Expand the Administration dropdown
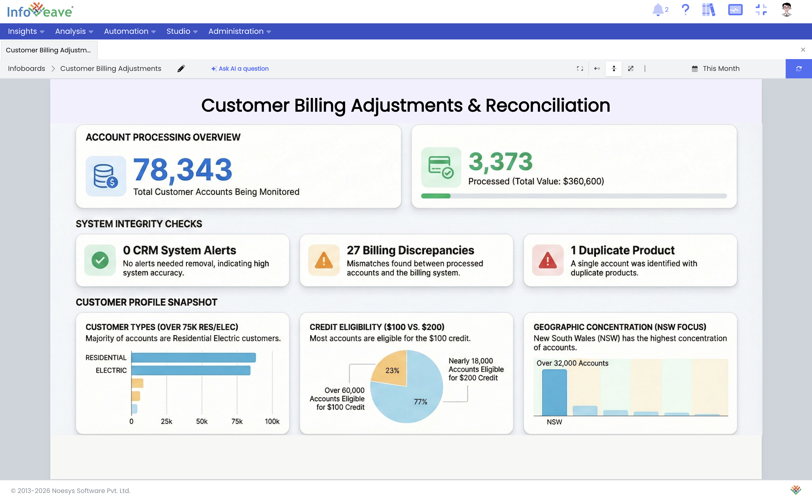Image resolution: width=812 pixels, height=504 pixels. point(239,31)
